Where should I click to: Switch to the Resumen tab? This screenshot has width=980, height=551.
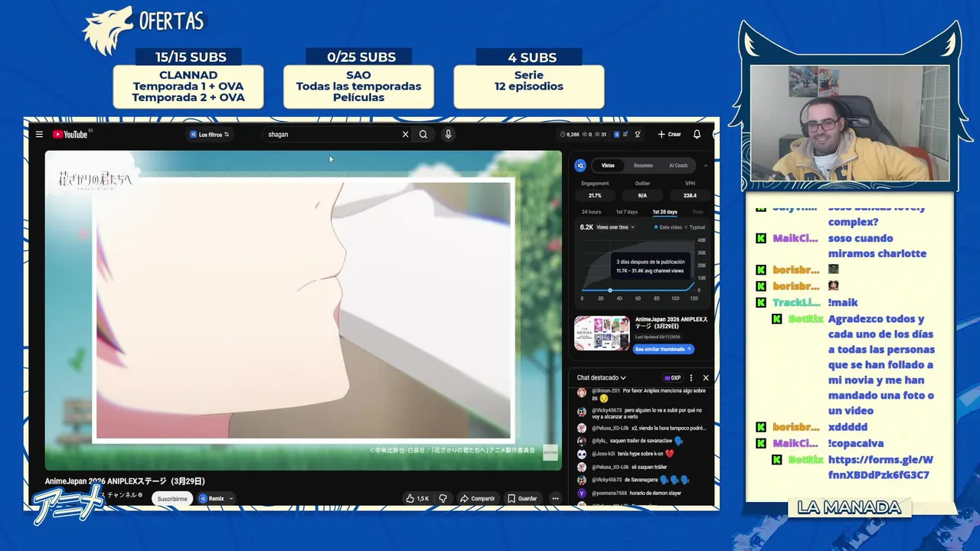click(x=643, y=165)
